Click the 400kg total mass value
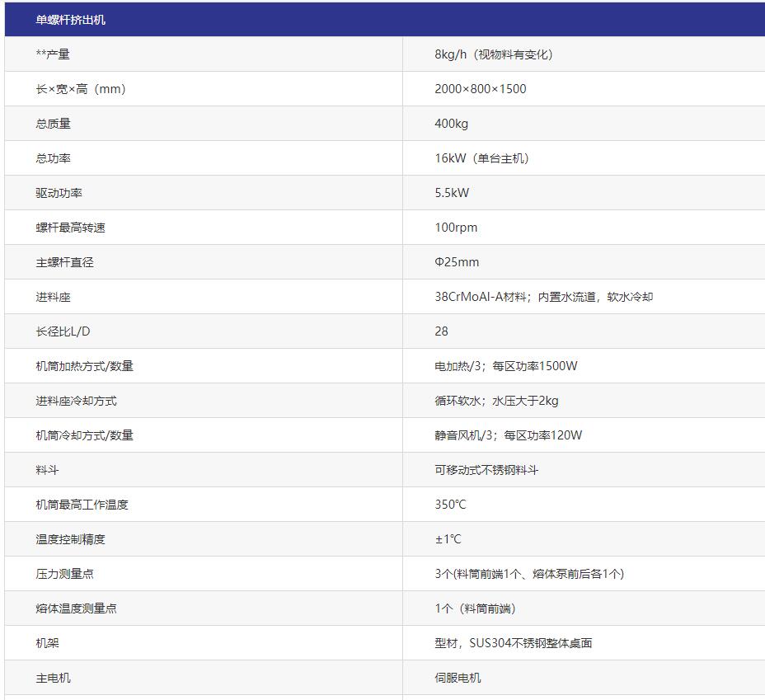The width and height of the screenshot is (765, 700). [451, 124]
